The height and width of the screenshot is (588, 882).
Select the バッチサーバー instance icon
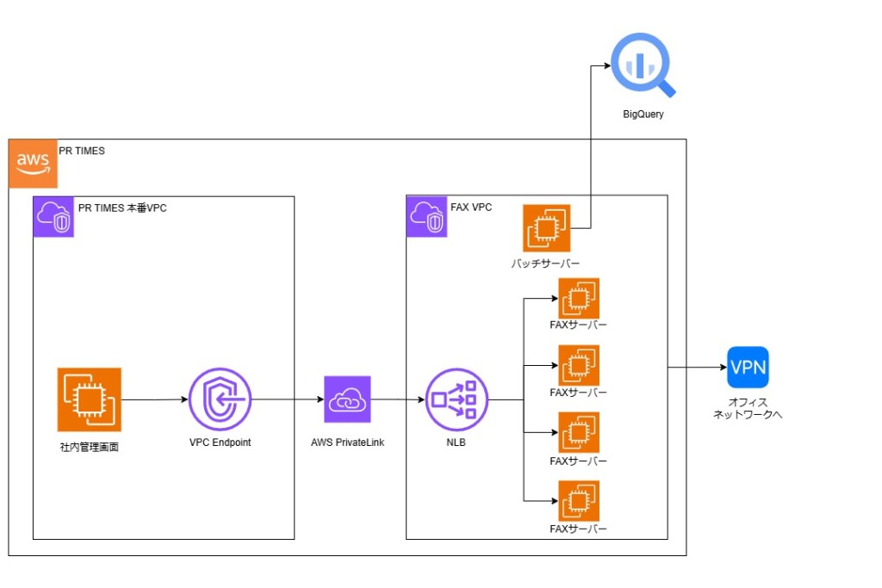(547, 228)
